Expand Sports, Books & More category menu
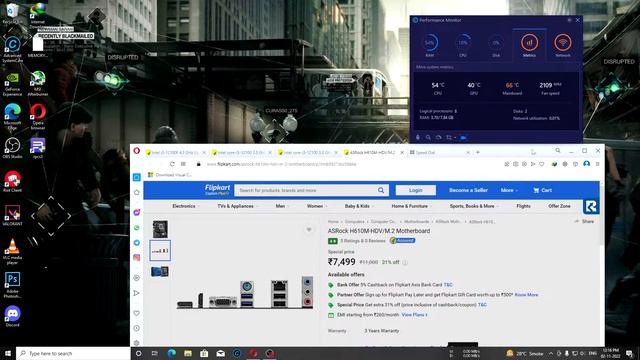This screenshot has width=640, height=360. (x=473, y=206)
